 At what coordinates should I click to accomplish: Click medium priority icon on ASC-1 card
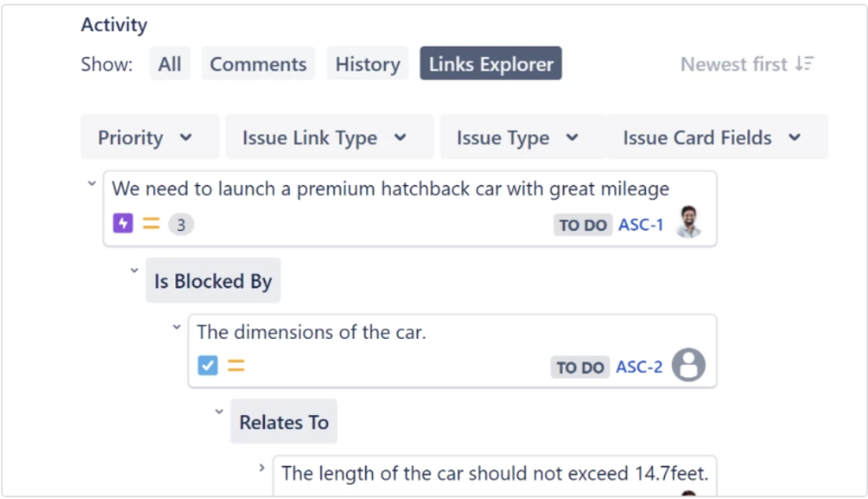pos(151,224)
